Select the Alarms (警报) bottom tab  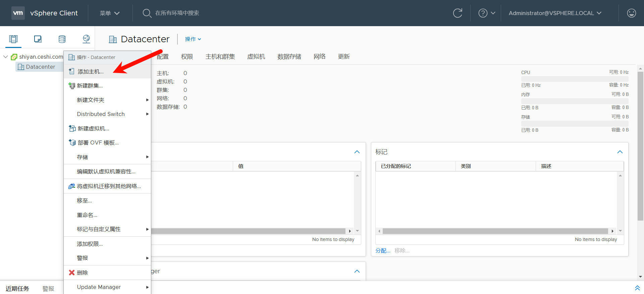(x=48, y=289)
